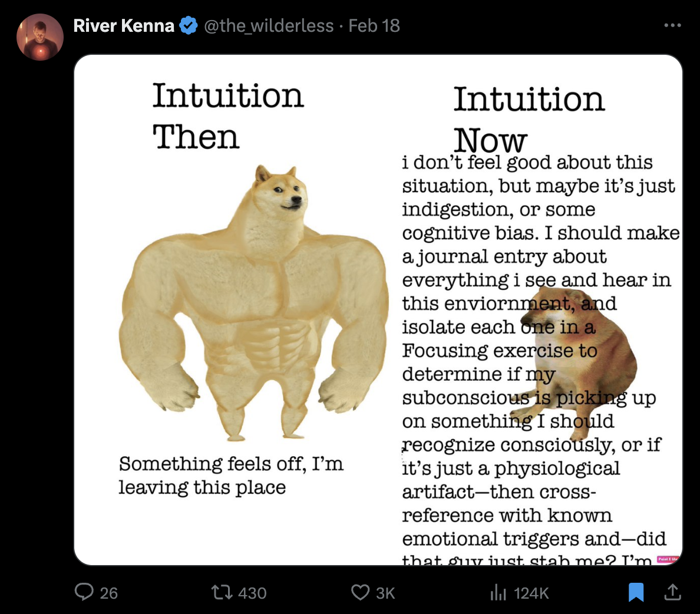The height and width of the screenshot is (614, 700).
Task: Click the pink watermark badge on the image corner
Action: tap(668, 559)
